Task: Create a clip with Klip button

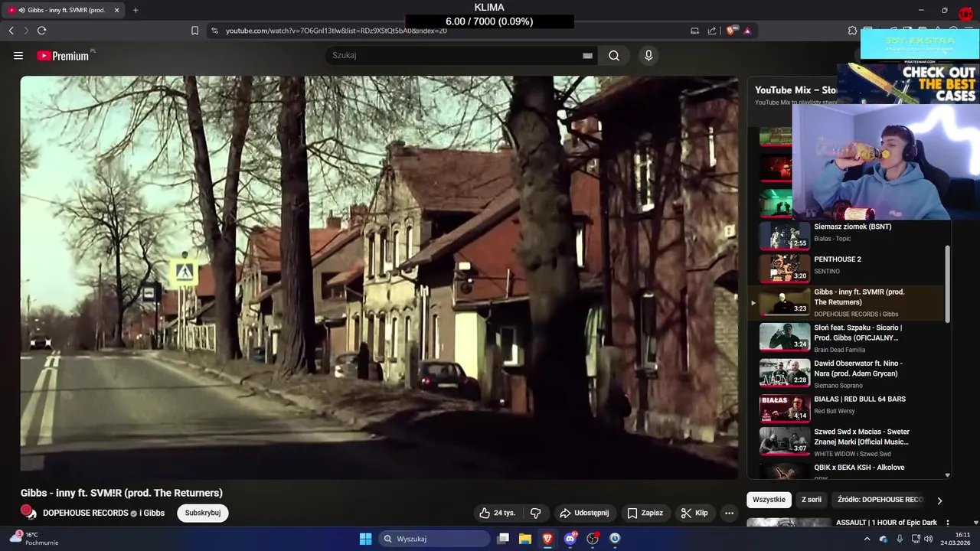Action: tap(694, 513)
